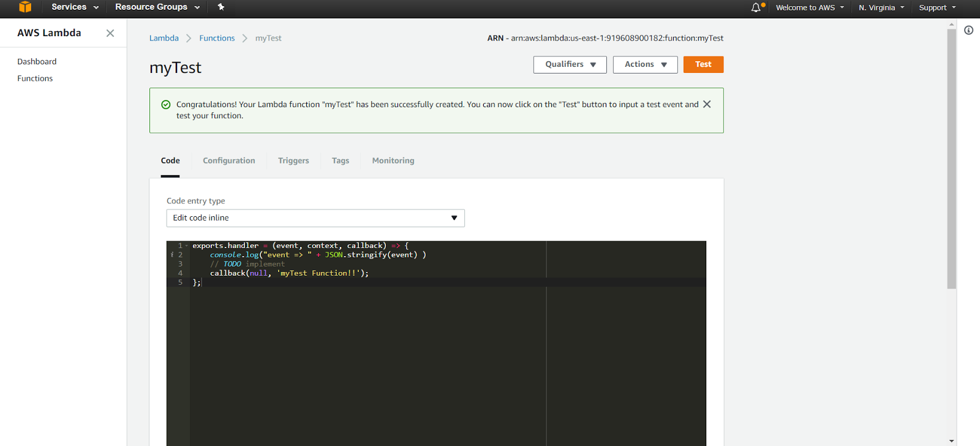Open the Monitoring tab

click(393, 161)
